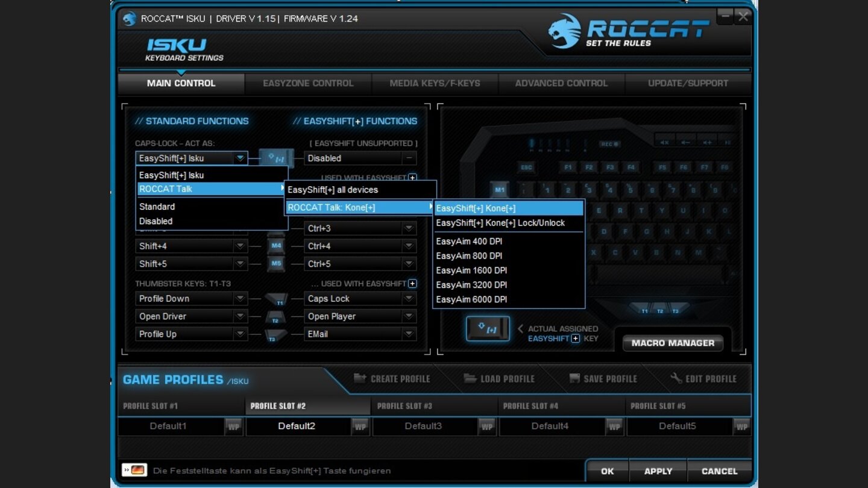Select EasyAim 3200 DPI

coord(509,285)
